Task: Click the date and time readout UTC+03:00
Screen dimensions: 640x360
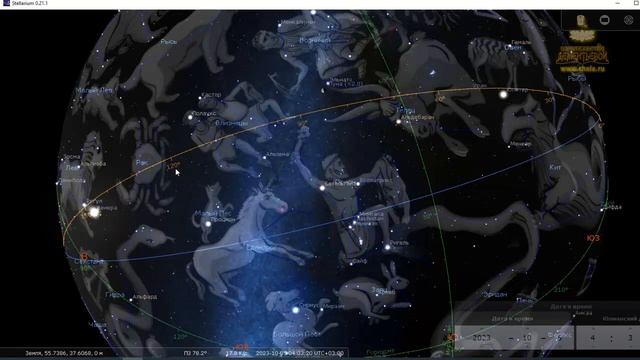Action: coord(300,353)
